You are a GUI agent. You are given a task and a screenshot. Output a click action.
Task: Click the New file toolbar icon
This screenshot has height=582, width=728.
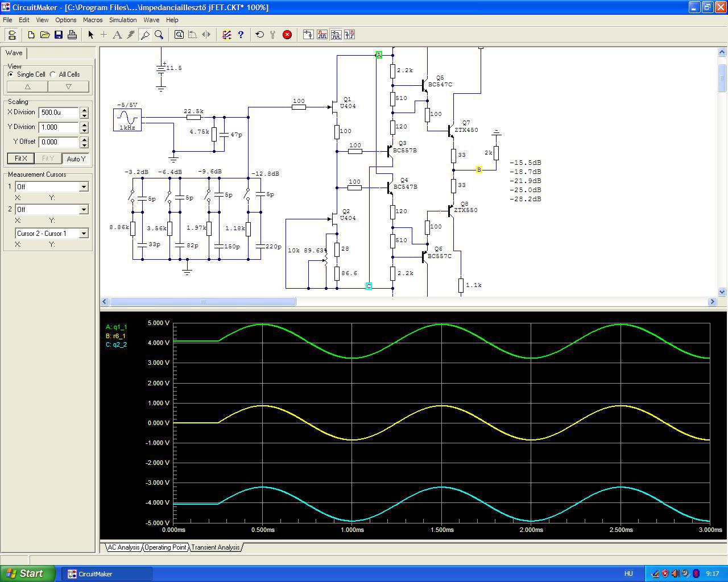pyautogui.click(x=31, y=35)
